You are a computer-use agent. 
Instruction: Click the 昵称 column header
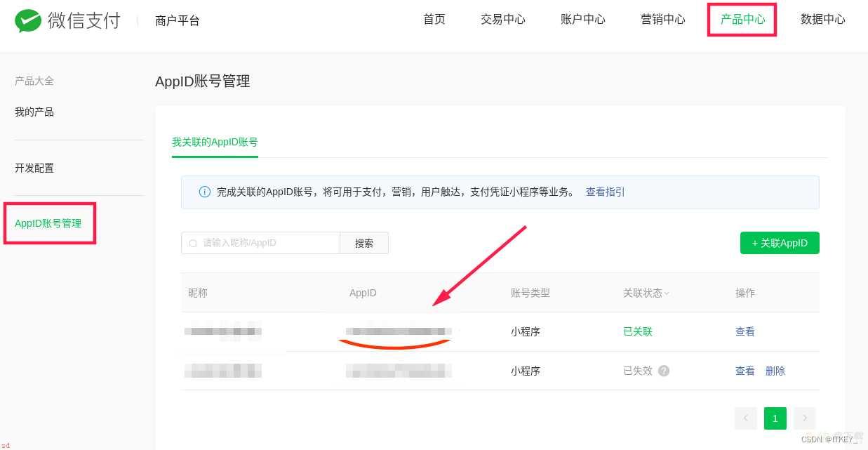[x=198, y=293]
